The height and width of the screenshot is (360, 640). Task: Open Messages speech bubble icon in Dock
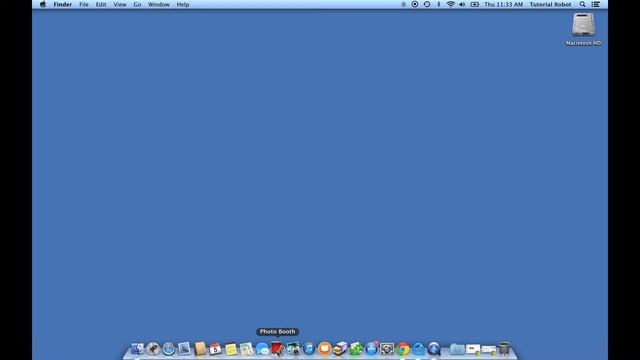point(262,349)
